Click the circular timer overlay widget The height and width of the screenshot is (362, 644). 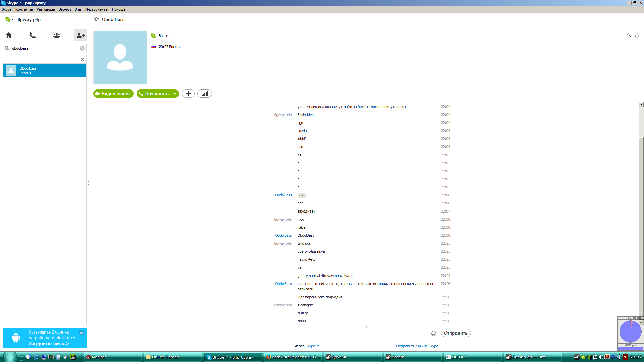coord(631,331)
